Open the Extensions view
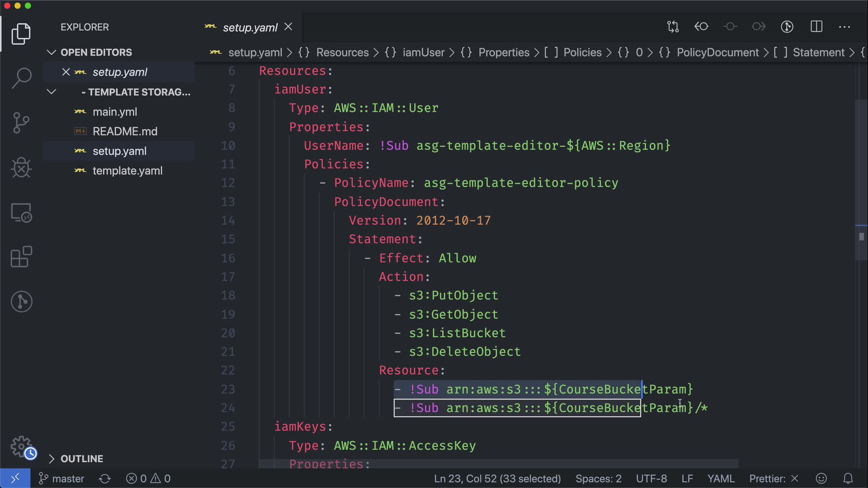The height and width of the screenshot is (488, 868). click(x=21, y=257)
